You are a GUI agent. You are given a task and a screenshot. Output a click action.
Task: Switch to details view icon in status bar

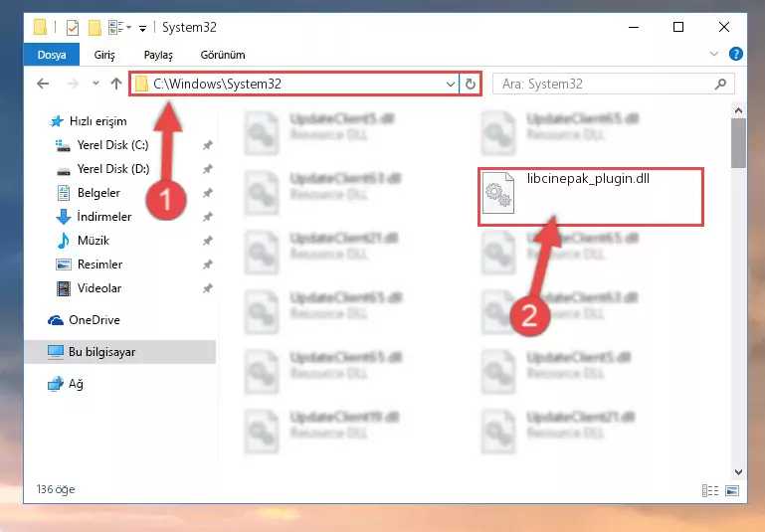(710, 490)
